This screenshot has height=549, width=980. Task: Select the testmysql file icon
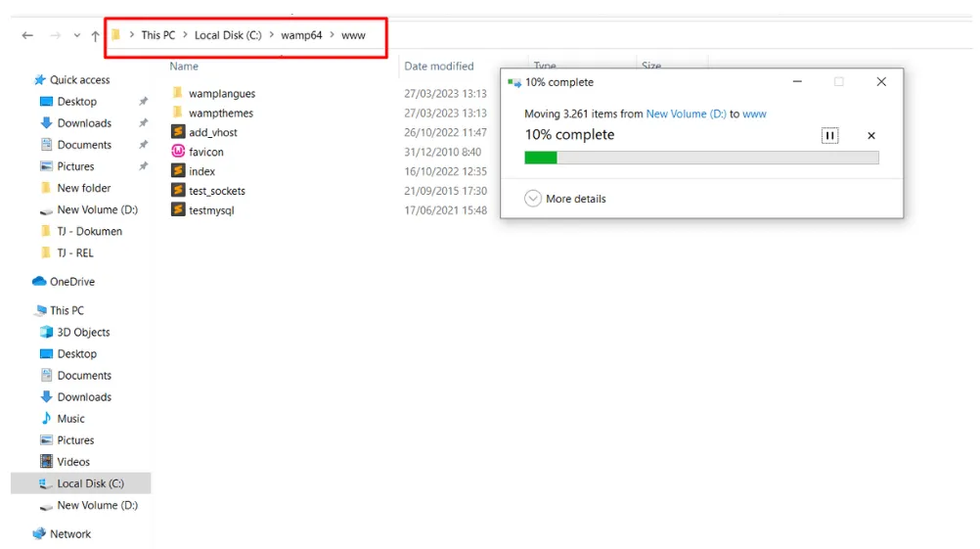[178, 210]
